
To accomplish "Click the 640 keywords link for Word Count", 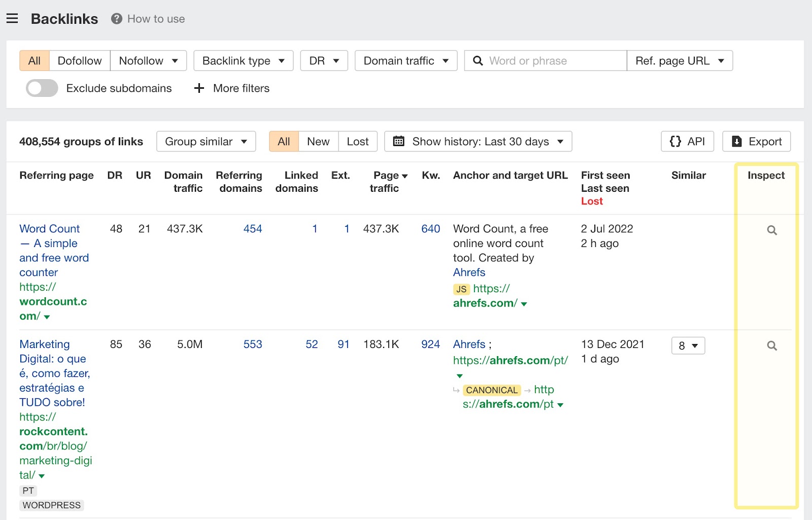I will click(430, 229).
